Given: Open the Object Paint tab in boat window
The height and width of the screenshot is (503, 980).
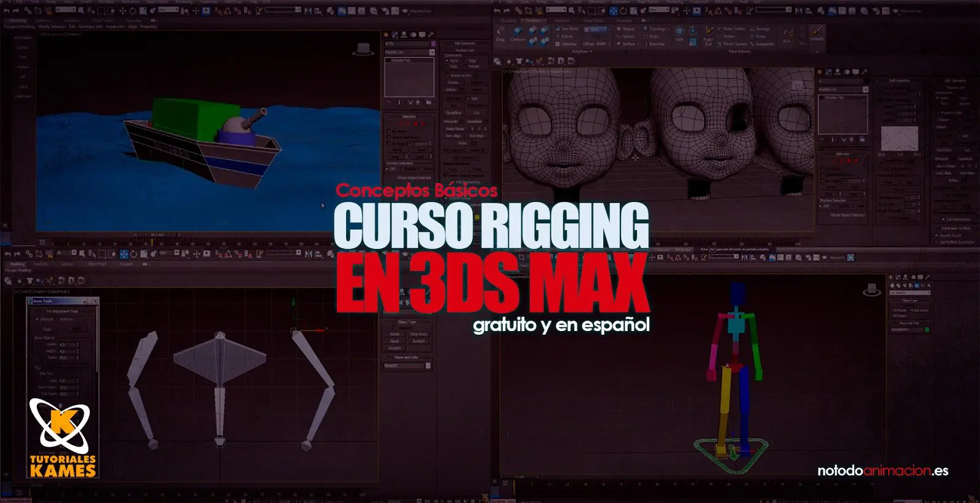Looking at the screenshot, I should 102,20.
